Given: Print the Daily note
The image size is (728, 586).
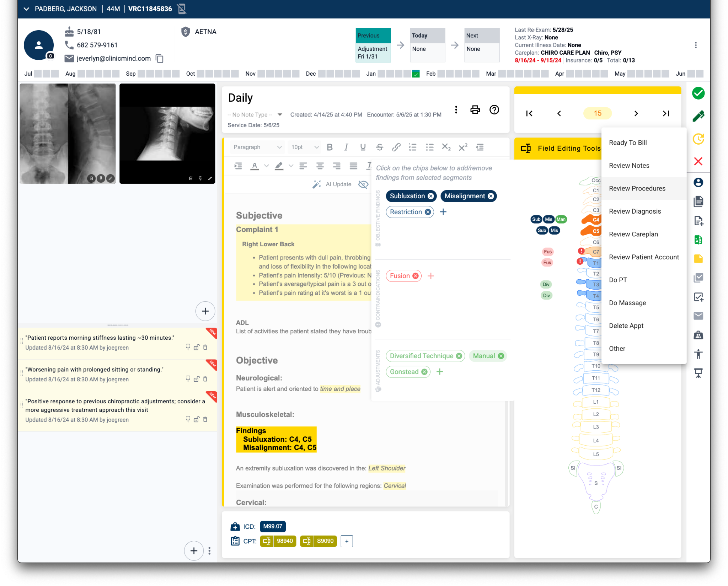Looking at the screenshot, I should point(475,110).
